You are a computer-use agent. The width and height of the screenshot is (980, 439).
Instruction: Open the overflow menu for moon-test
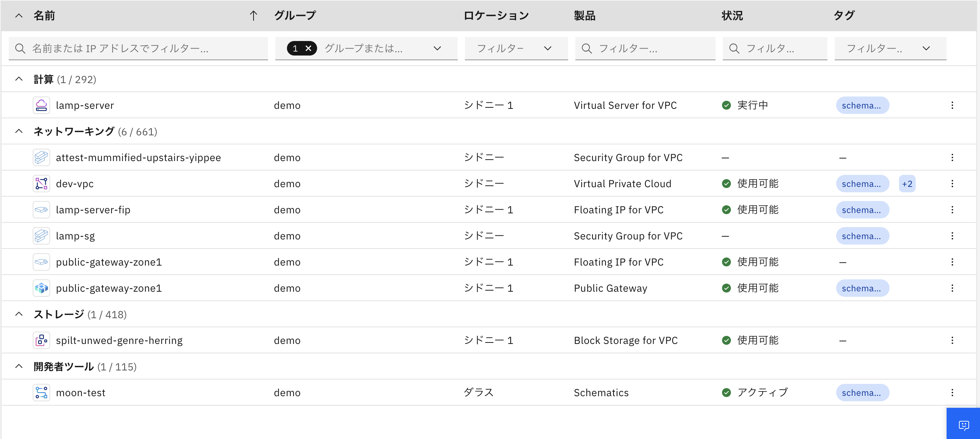tap(952, 392)
